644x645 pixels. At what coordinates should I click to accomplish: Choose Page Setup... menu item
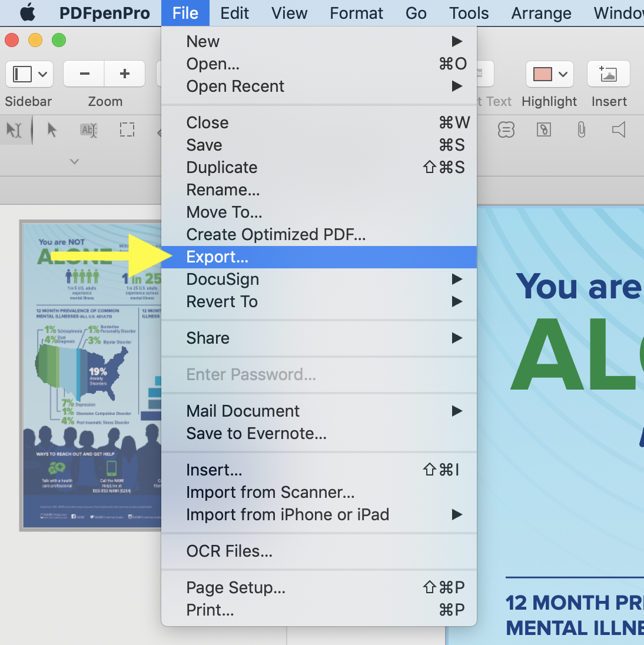click(319, 587)
